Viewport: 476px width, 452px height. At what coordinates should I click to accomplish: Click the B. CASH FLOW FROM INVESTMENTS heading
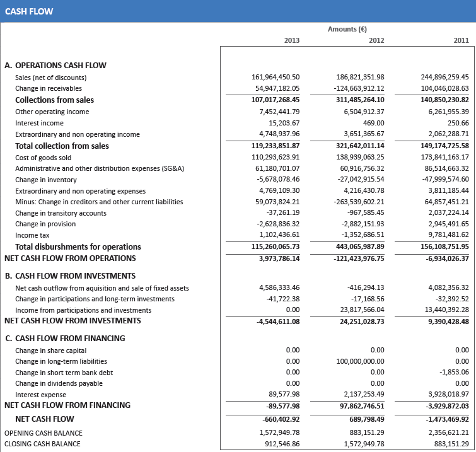[70, 275]
